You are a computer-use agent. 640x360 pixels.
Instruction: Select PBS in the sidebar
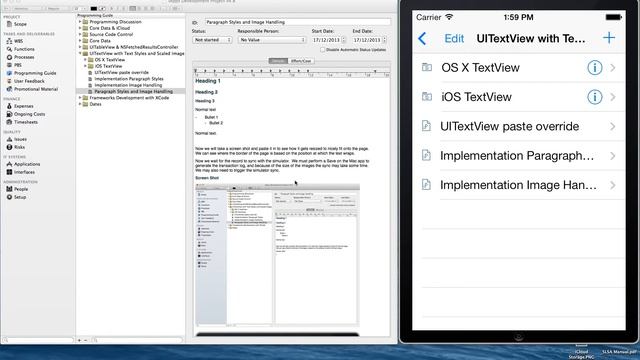click(14, 65)
